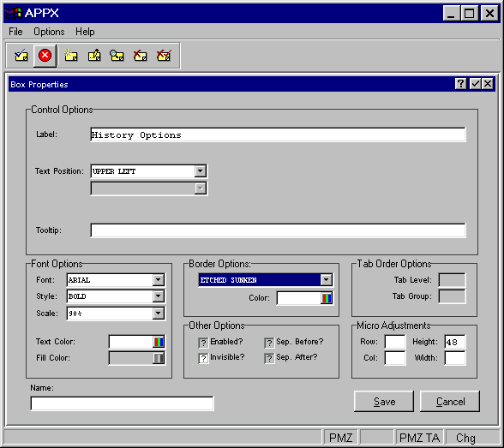Screen dimensions: 504x448
Task: Click the Save button
Action: 384,402
